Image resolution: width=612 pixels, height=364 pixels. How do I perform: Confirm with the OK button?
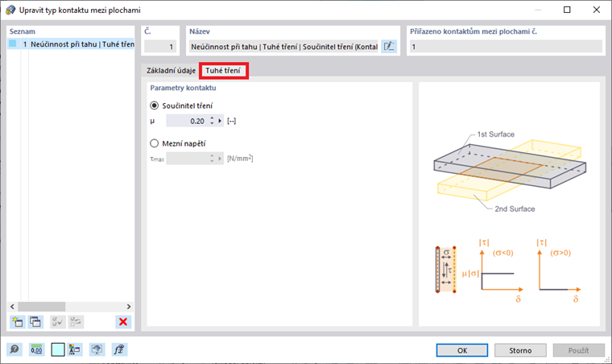(462, 350)
